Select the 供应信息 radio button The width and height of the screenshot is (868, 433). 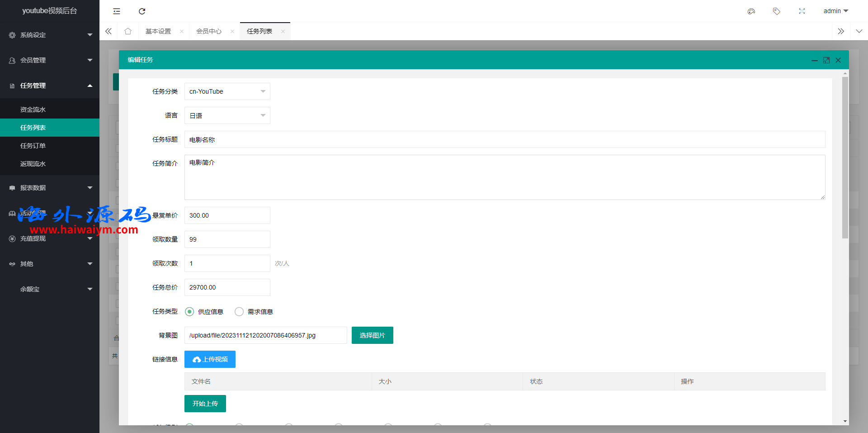190,312
